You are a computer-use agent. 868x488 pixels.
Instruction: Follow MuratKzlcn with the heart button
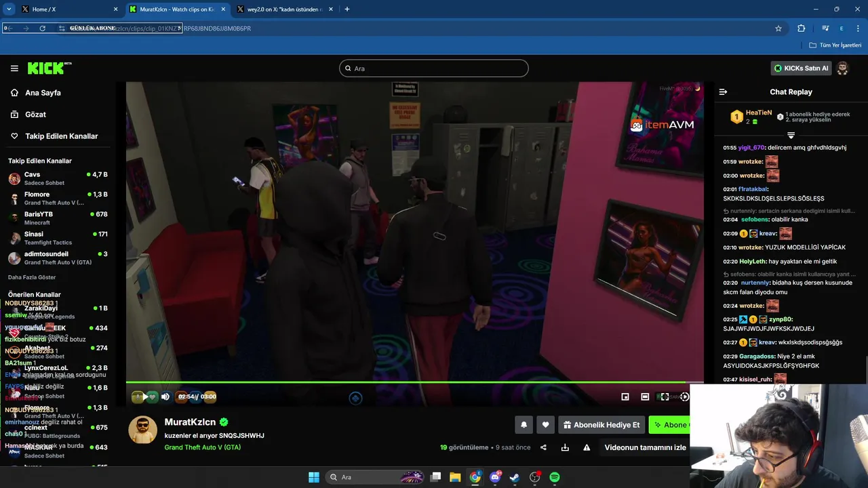545,425
